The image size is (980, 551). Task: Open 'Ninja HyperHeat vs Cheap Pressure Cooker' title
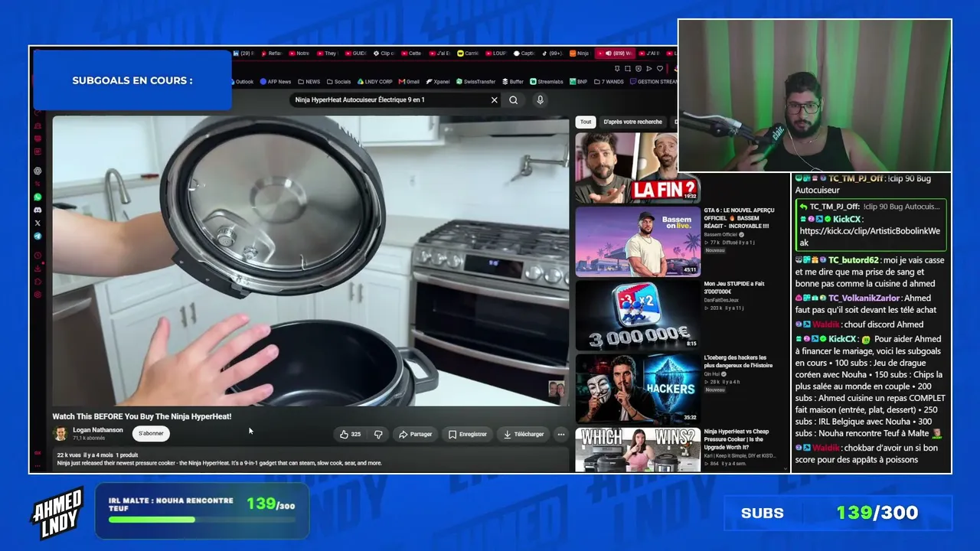click(x=737, y=439)
